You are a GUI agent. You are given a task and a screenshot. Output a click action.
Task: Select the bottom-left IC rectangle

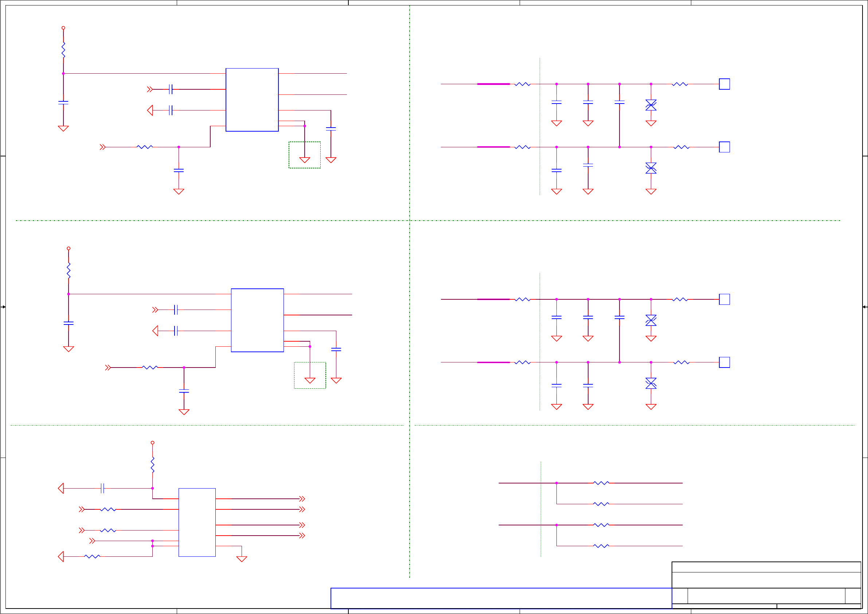197,522
